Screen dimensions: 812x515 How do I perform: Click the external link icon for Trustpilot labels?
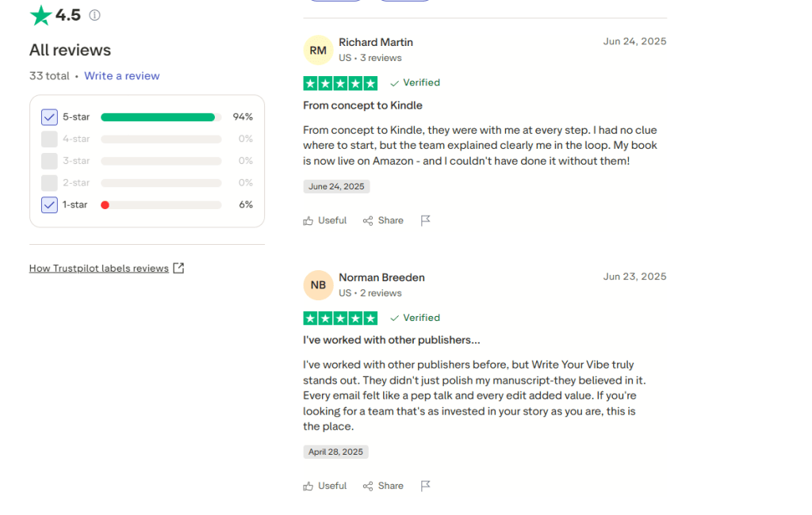coord(178,269)
